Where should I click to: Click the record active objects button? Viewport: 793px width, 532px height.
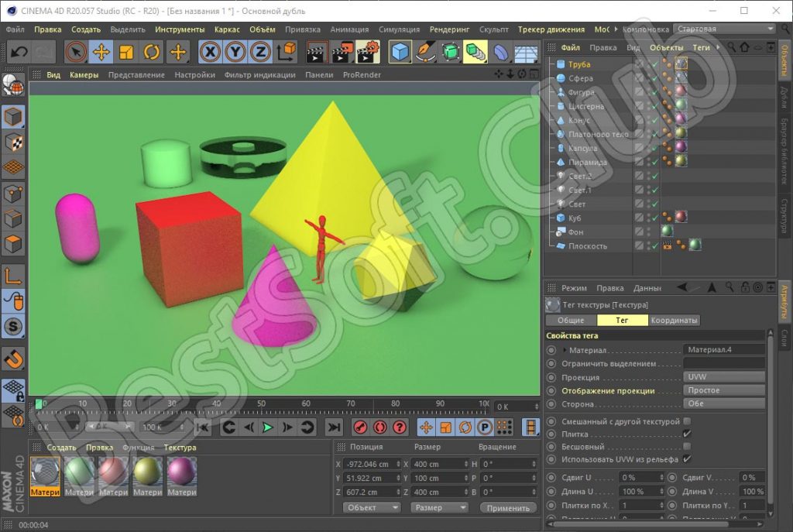[x=360, y=427]
